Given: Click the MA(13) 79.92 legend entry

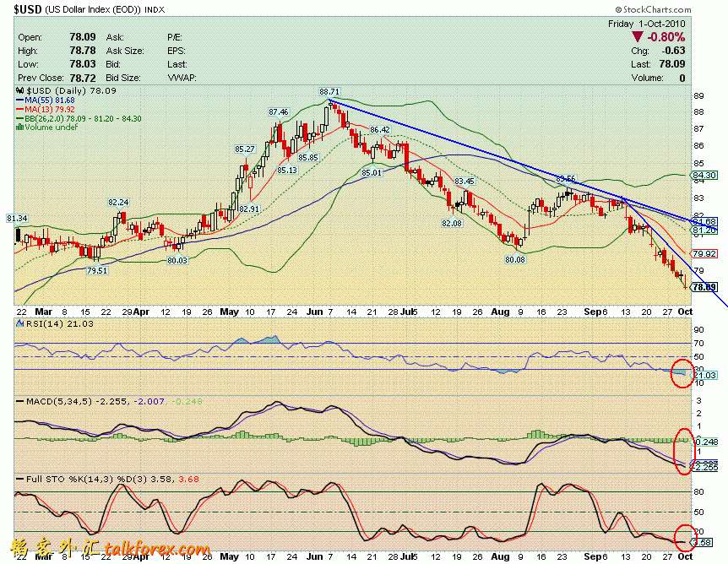Looking at the screenshot, I should [46, 109].
